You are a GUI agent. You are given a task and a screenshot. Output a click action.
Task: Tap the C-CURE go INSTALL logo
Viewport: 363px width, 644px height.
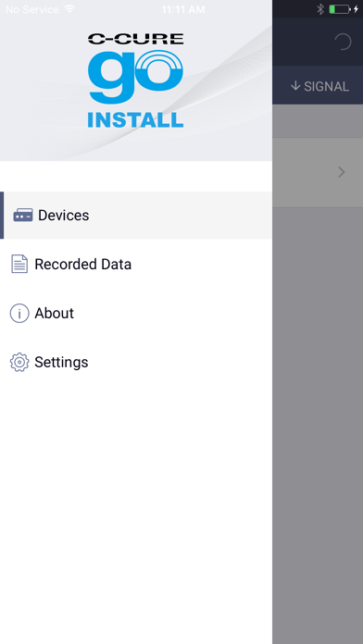[136, 80]
